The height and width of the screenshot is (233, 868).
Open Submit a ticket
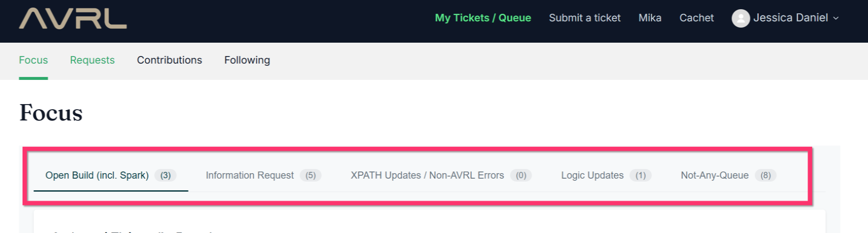584,18
